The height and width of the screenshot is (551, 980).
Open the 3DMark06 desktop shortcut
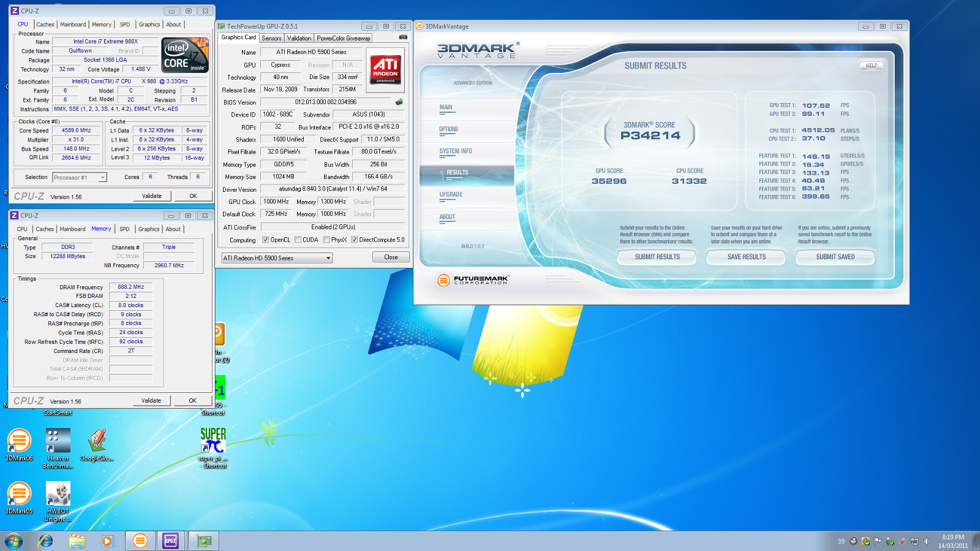tap(19, 444)
